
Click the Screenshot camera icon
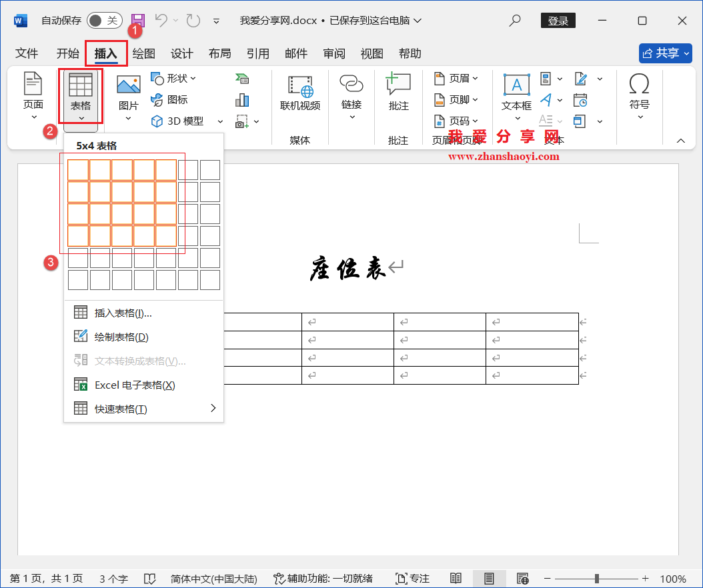pos(242,121)
